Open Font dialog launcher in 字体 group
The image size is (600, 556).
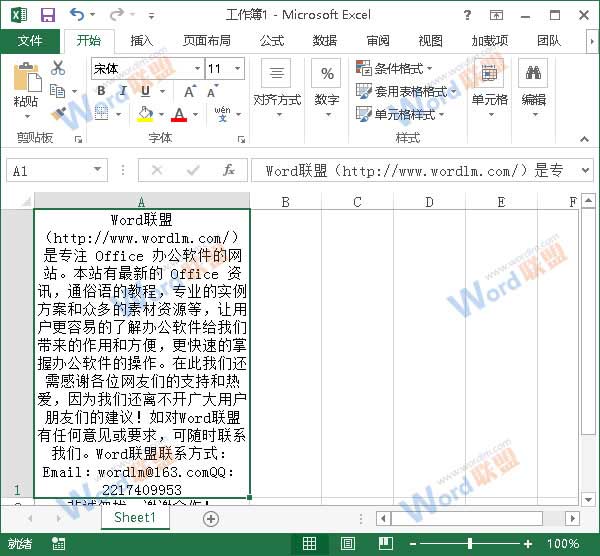coord(241,140)
